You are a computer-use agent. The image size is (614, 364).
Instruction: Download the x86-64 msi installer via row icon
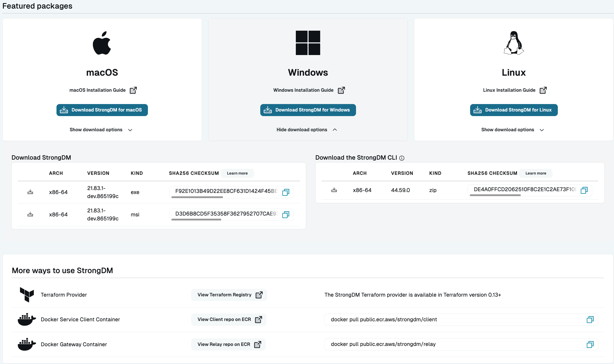coord(30,214)
